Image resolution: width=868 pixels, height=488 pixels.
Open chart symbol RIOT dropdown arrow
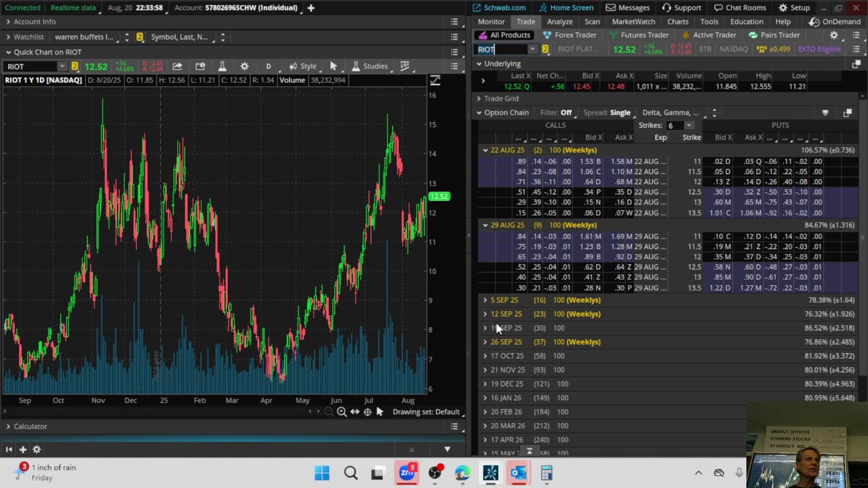point(62,66)
